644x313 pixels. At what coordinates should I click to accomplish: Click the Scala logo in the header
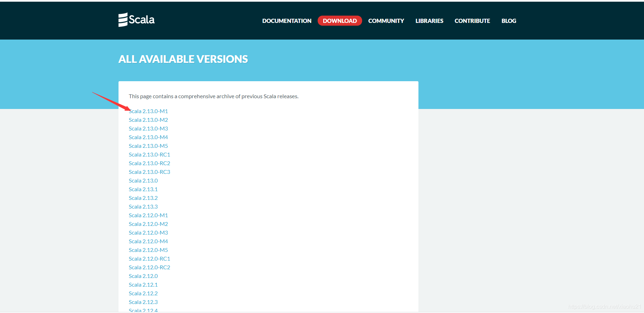(136, 20)
